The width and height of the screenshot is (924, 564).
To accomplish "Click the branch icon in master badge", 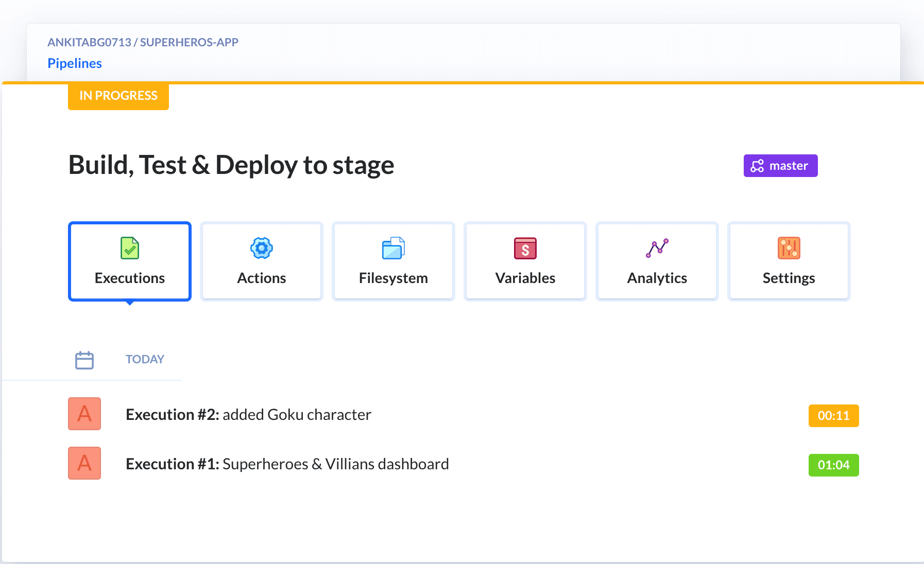I will (757, 166).
